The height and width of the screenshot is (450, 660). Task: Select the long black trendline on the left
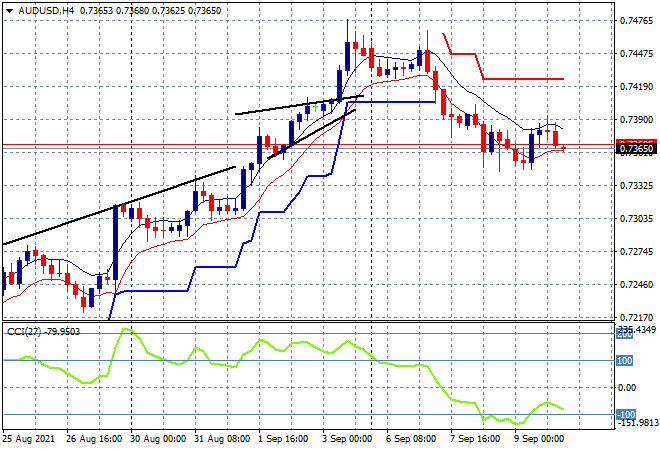pos(119,206)
